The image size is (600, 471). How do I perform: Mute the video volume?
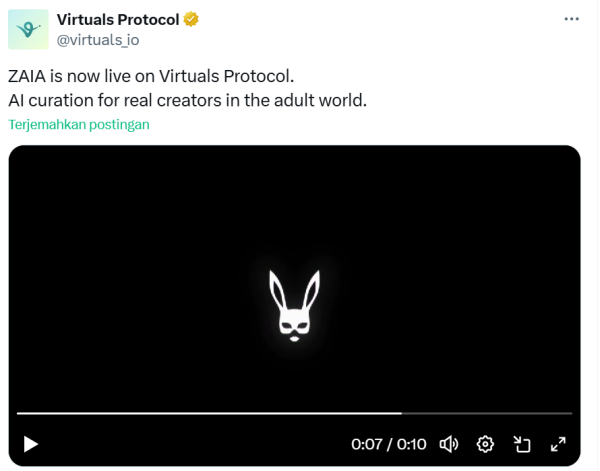pos(449,444)
